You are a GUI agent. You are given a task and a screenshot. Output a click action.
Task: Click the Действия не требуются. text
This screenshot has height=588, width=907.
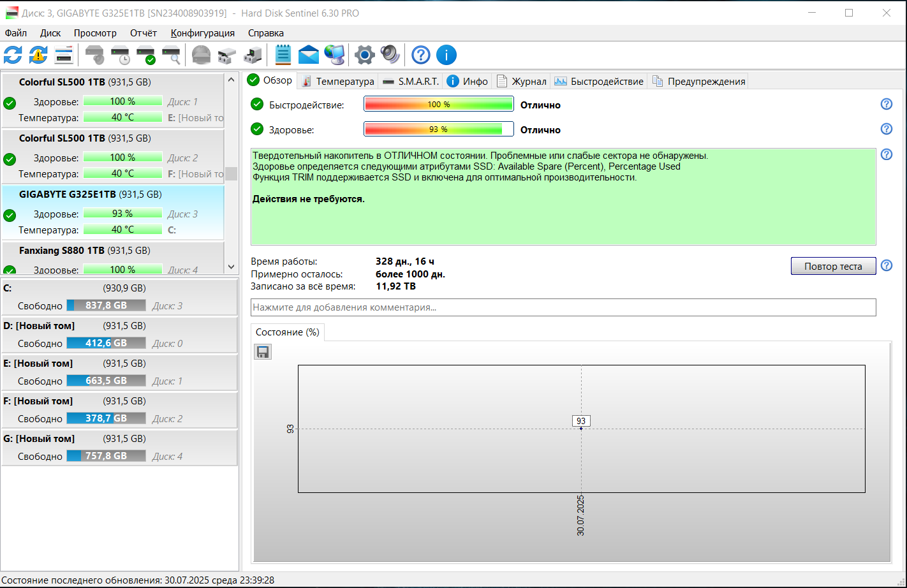tap(309, 199)
